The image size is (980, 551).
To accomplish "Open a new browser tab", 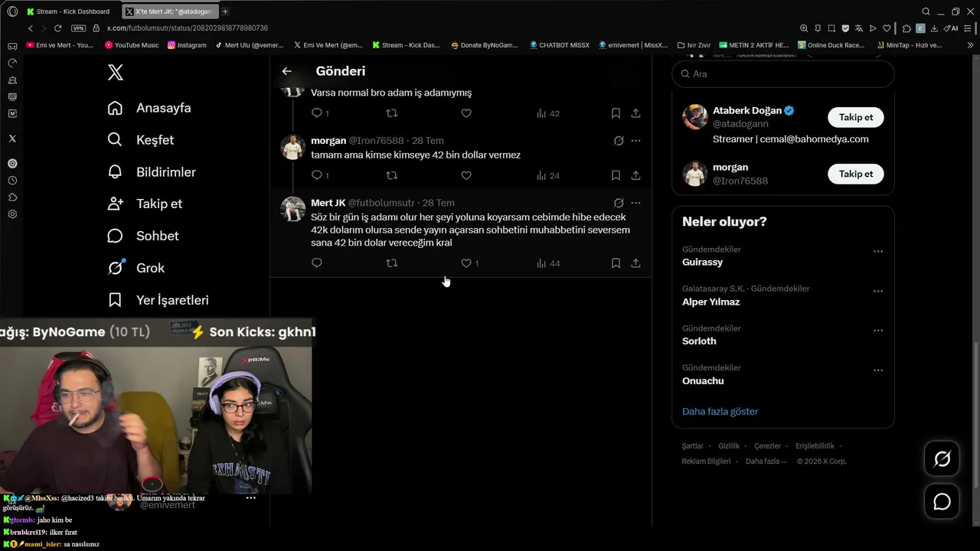I will tap(225, 11).
